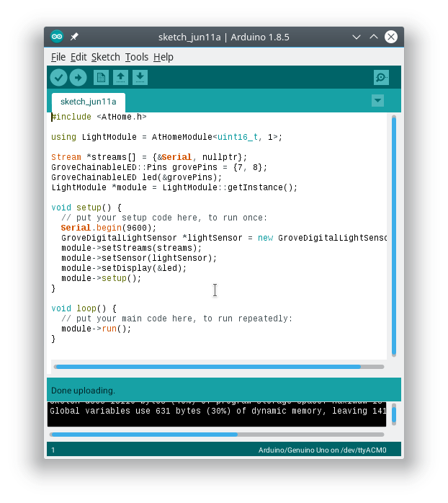Click the 'module->setDisplay(&led);' line
448x503 pixels.
[x=124, y=268]
